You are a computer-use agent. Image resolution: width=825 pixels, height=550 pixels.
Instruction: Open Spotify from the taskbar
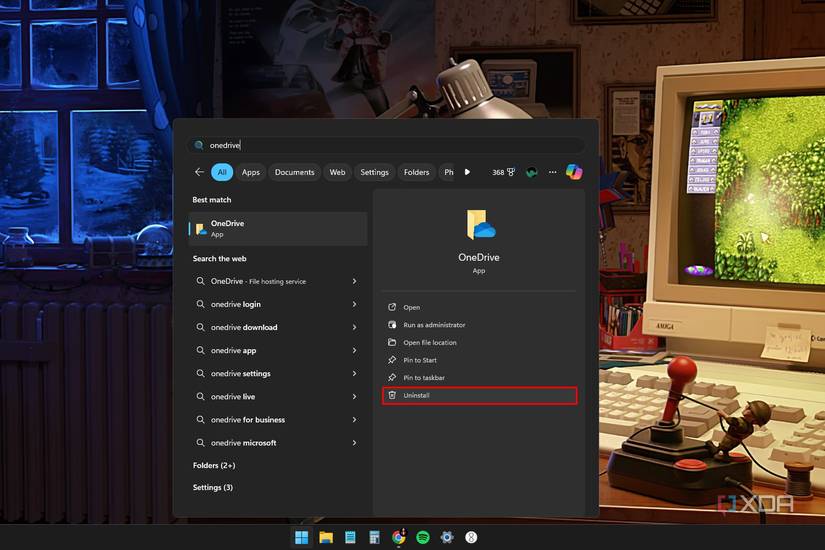[422, 537]
